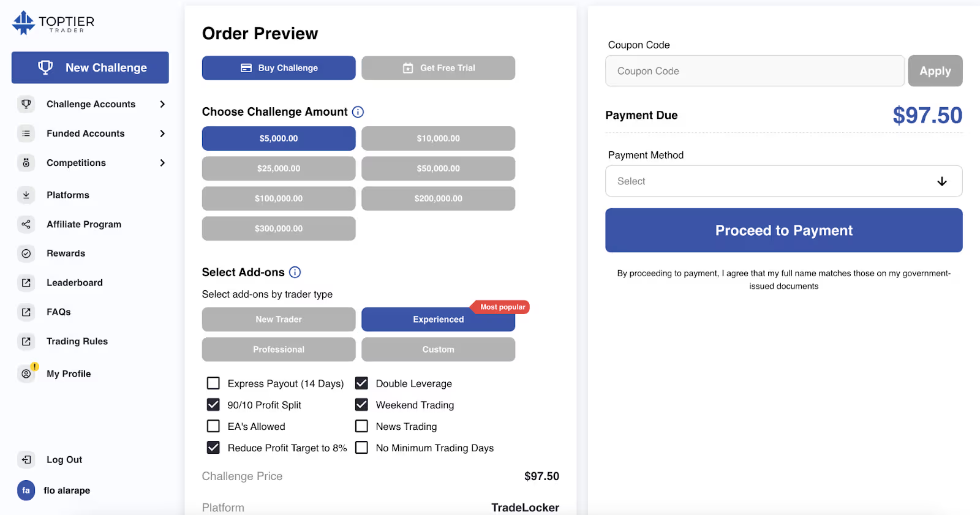Viewport: 980px width, 515px height.
Task: Select the Platforms sidebar icon
Action: click(x=26, y=195)
